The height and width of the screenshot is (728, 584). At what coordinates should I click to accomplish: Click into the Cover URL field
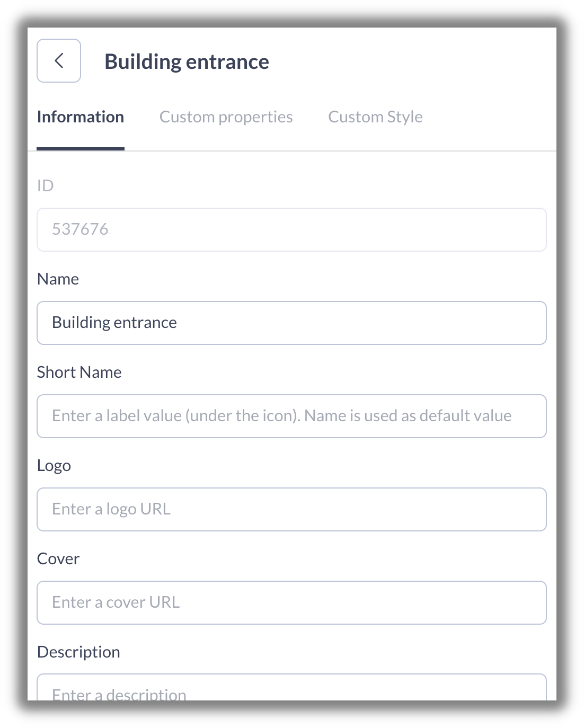(x=291, y=602)
